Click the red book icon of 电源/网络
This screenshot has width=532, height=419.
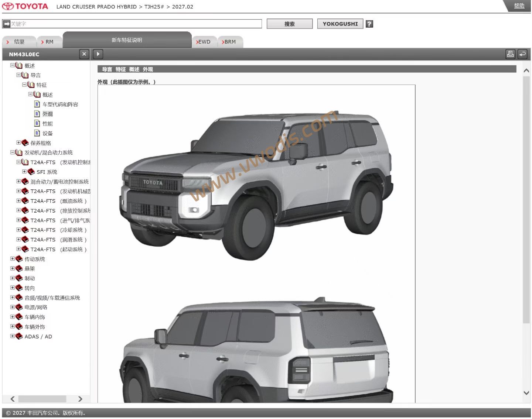[x=19, y=307]
